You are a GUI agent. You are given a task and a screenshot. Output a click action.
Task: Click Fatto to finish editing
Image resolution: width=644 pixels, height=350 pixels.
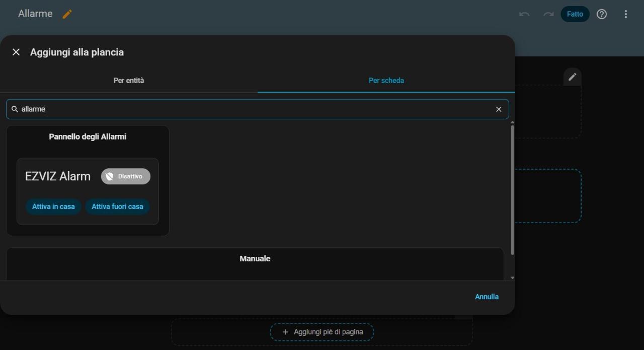click(575, 14)
